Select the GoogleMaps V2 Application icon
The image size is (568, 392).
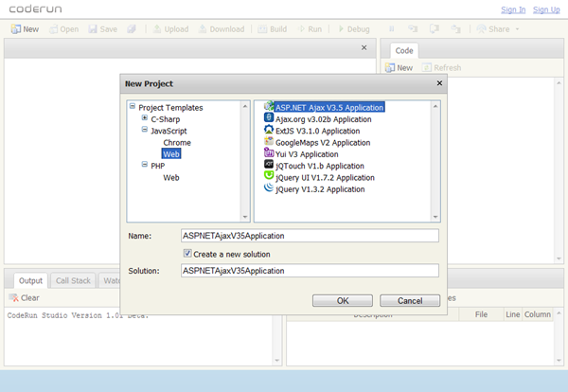pyautogui.click(x=268, y=141)
